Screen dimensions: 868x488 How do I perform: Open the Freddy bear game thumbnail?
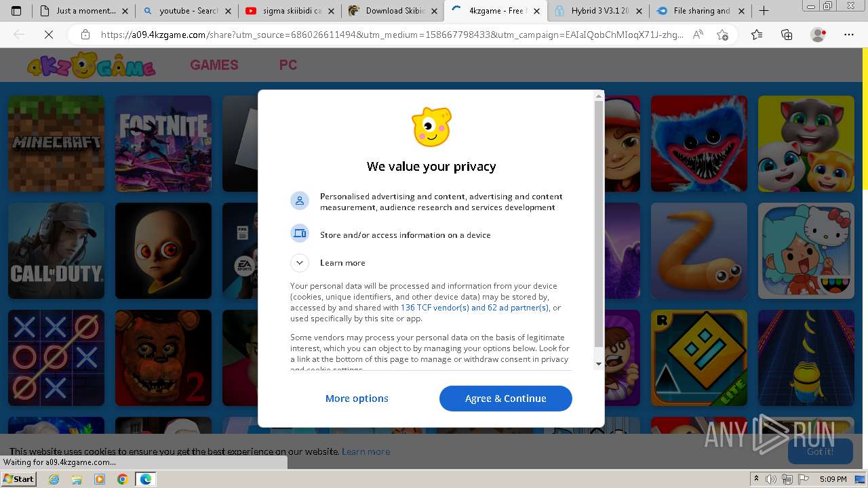click(163, 358)
